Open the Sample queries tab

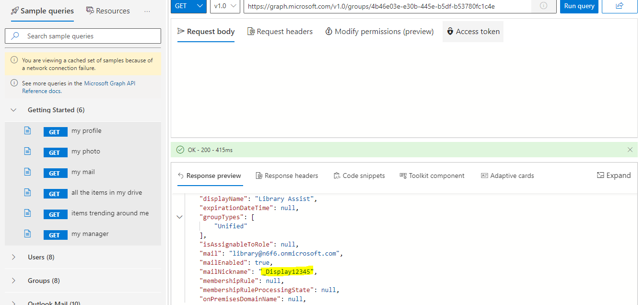[x=42, y=11]
